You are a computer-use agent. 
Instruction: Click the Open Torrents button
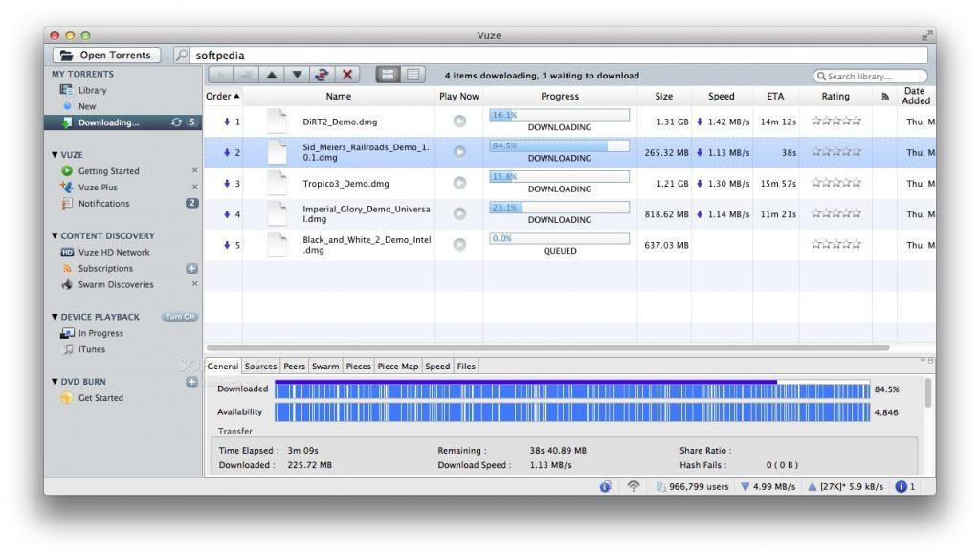pos(106,55)
